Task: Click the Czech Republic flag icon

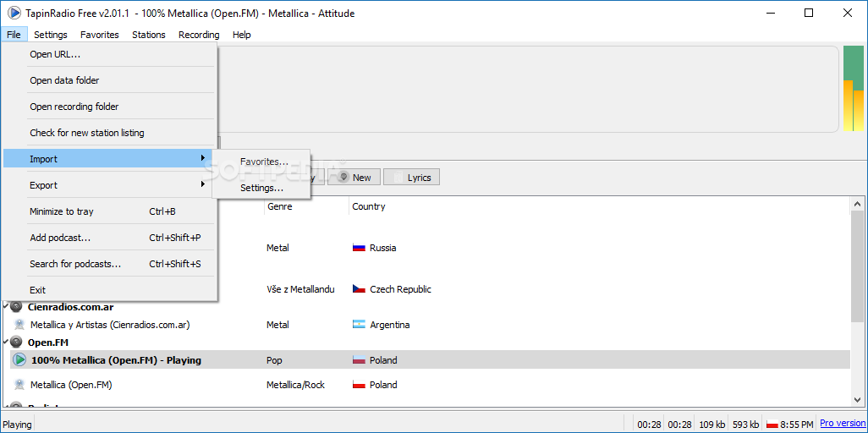Action: (x=359, y=289)
